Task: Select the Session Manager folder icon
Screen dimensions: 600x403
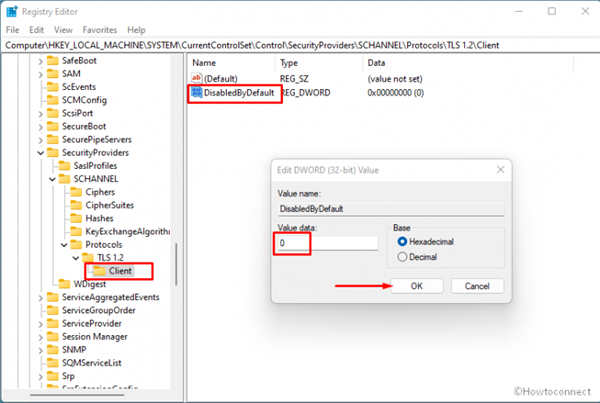Action: [x=52, y=336]
